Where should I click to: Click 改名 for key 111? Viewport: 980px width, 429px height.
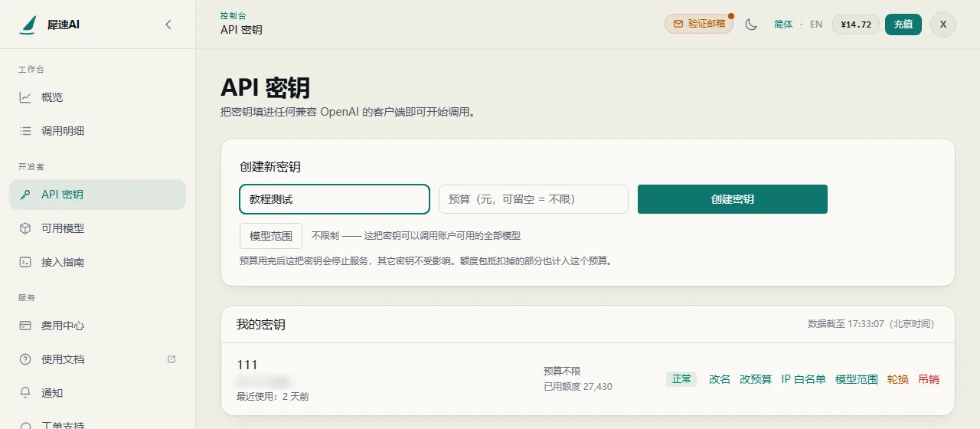[x=720, y=379]
